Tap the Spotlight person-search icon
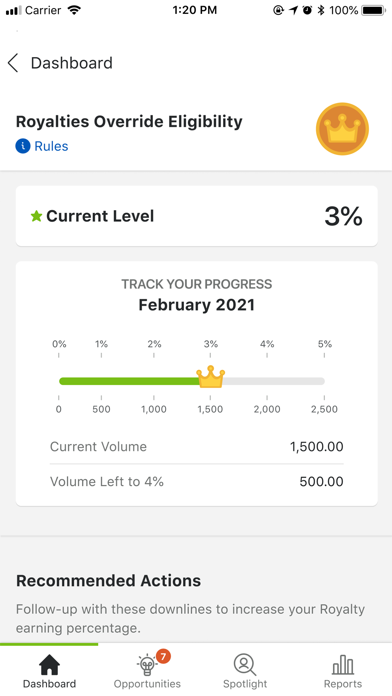Image resolution: width=392 pixels, height=696 pixels. (245, 664)
